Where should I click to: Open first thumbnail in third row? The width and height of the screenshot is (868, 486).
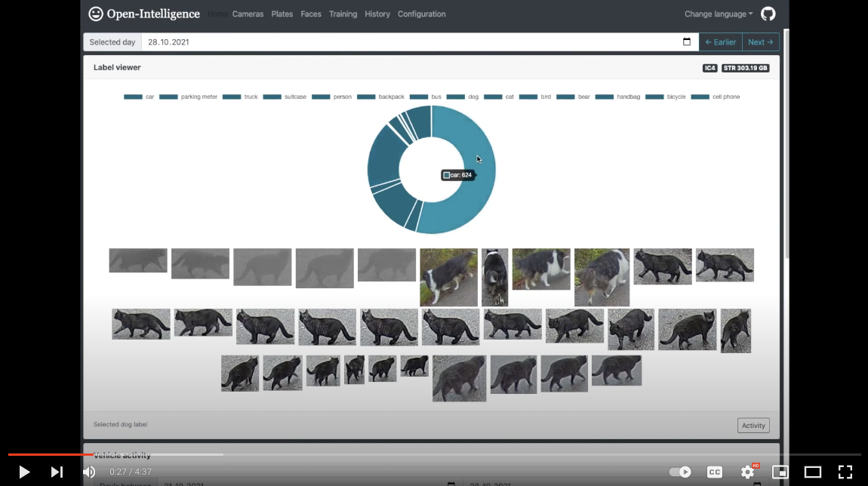[240, 374]
